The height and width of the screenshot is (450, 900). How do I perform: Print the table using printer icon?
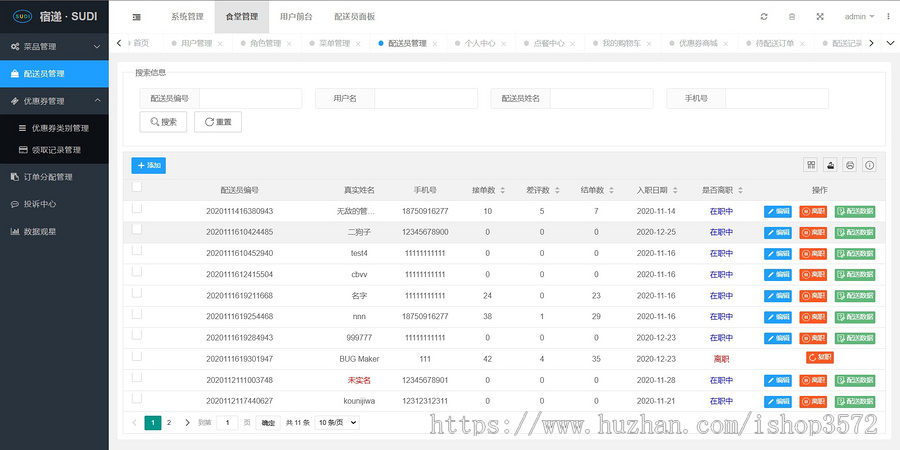pos(850,165)
